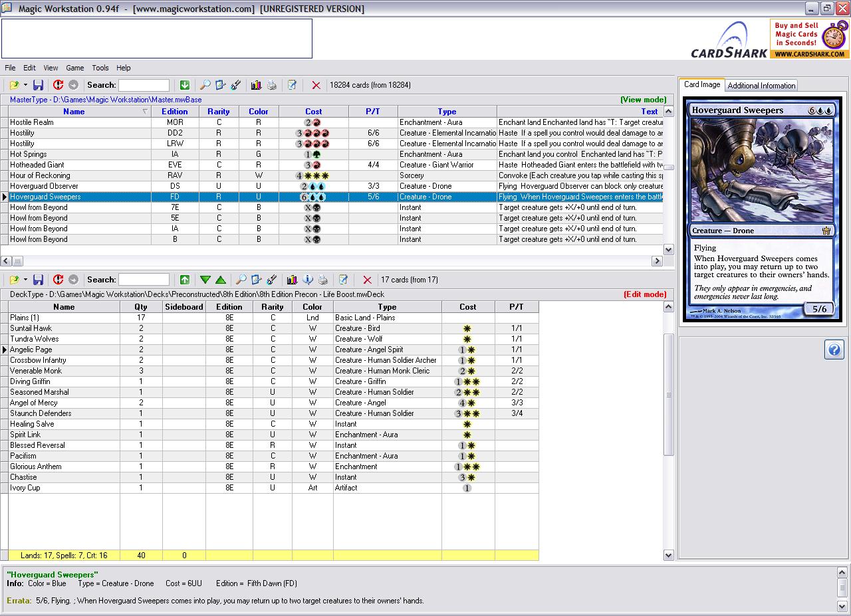Open the View menu

click(51, 68)
